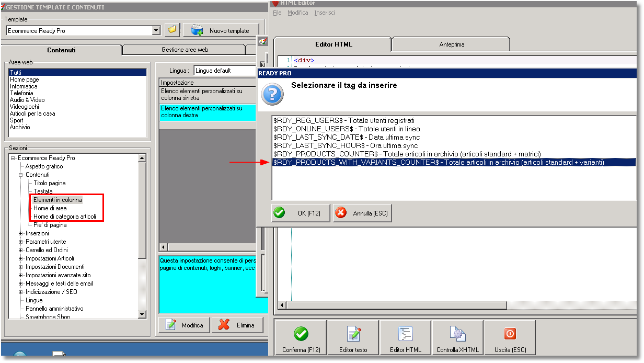The width and height of the screenshot is (644, 363).
Task: Expand the Messaggi e testi delle email node
Action: tap(21, 283)
